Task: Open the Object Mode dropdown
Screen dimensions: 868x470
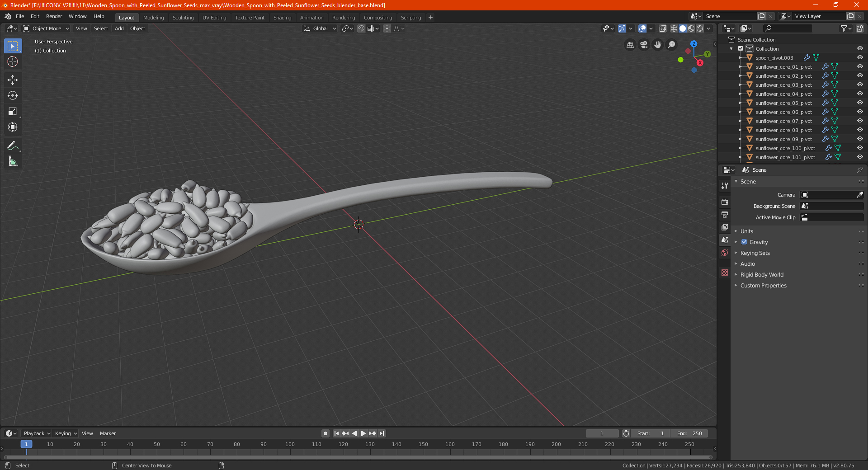Action: tap(46, 28)
